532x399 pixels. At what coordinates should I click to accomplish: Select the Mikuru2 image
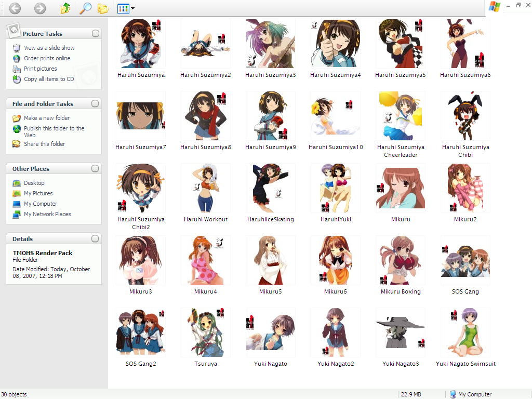pos(465,188)
